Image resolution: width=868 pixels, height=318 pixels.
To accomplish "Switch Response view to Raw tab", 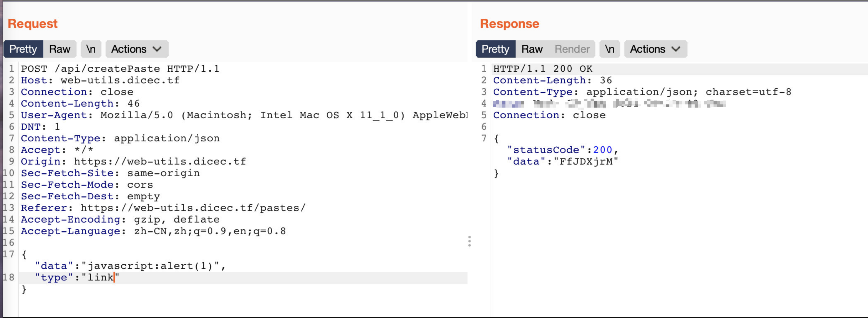I will point(531,49).
